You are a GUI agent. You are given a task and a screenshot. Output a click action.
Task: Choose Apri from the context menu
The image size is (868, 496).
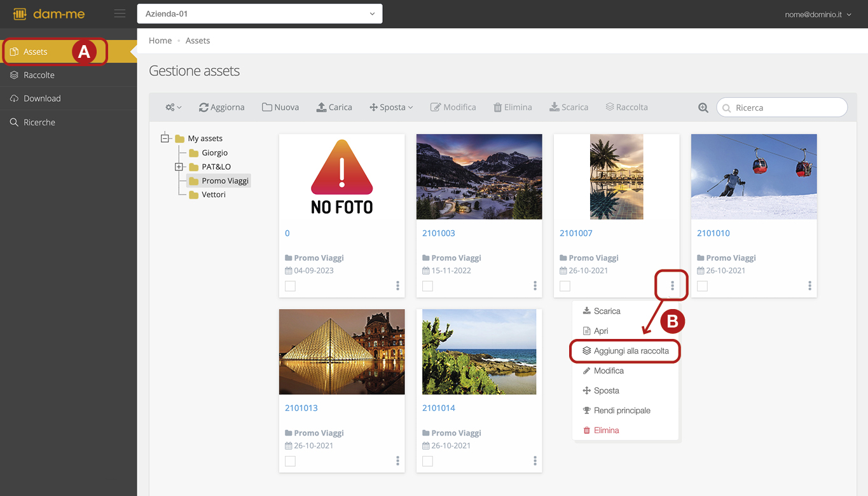click(626, 331)
